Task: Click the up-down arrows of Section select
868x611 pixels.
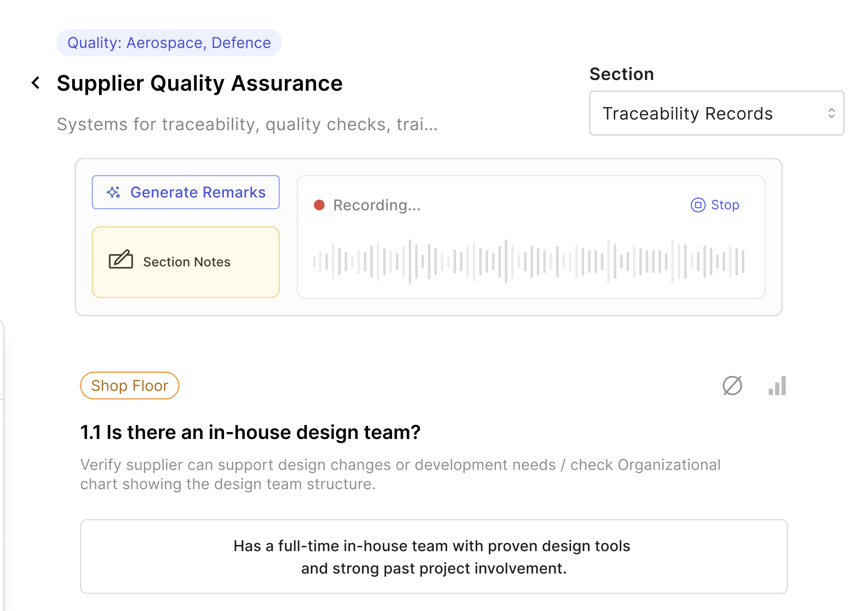Action: tap(832, 113)
